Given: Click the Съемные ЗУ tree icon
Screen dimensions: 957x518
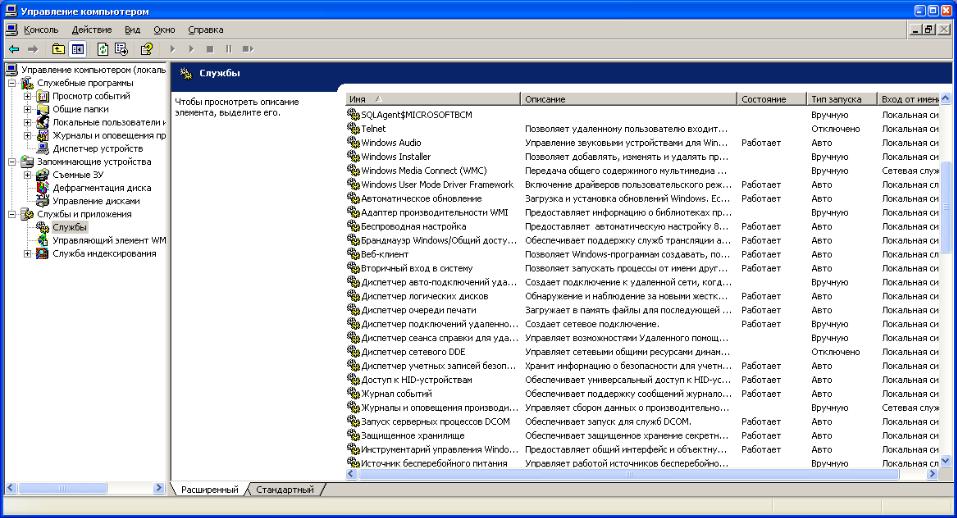Looking at the screenshot, I should 43,174.
